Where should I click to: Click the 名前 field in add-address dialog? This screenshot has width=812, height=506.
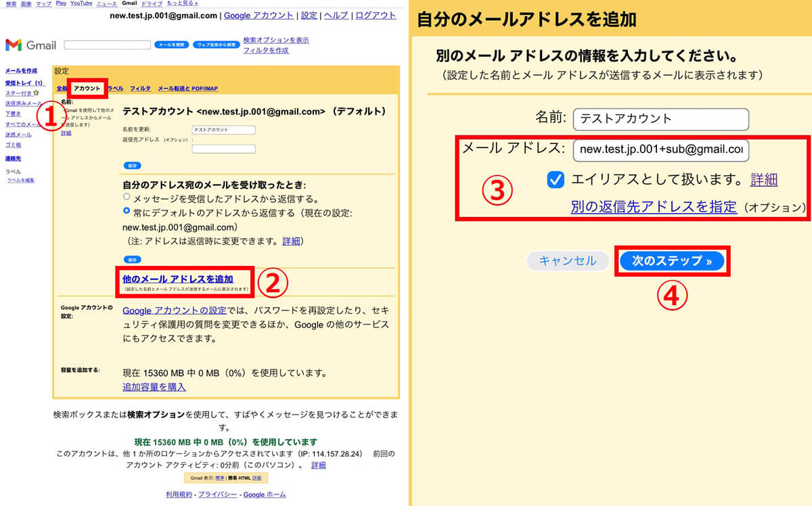661,119
